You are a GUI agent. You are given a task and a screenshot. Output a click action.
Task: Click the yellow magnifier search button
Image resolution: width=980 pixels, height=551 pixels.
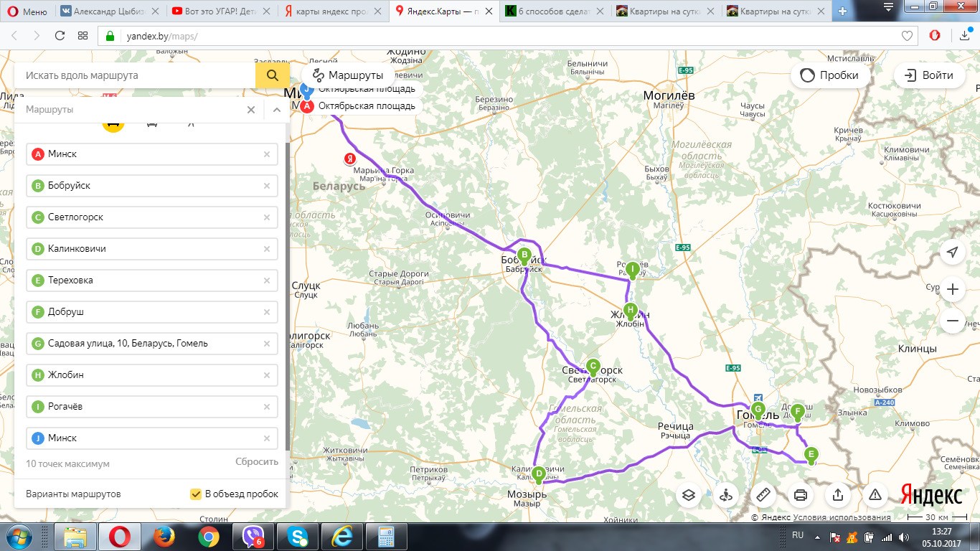(273, 75)
